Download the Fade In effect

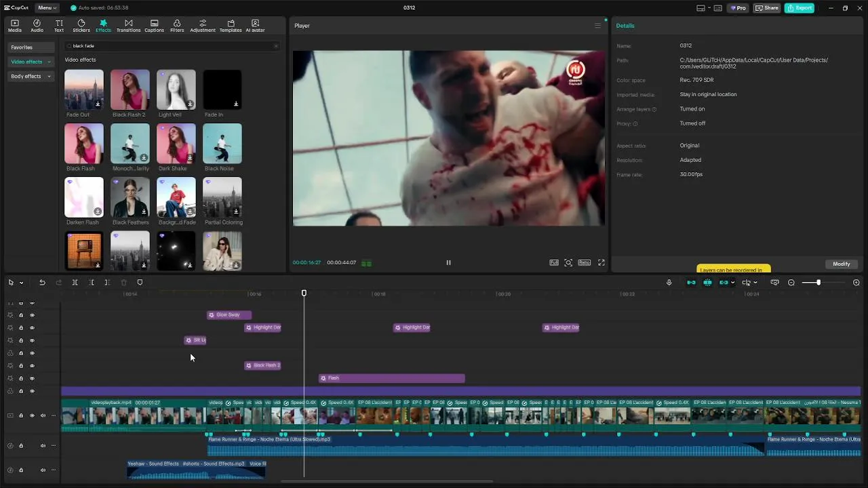coord(236,104)
